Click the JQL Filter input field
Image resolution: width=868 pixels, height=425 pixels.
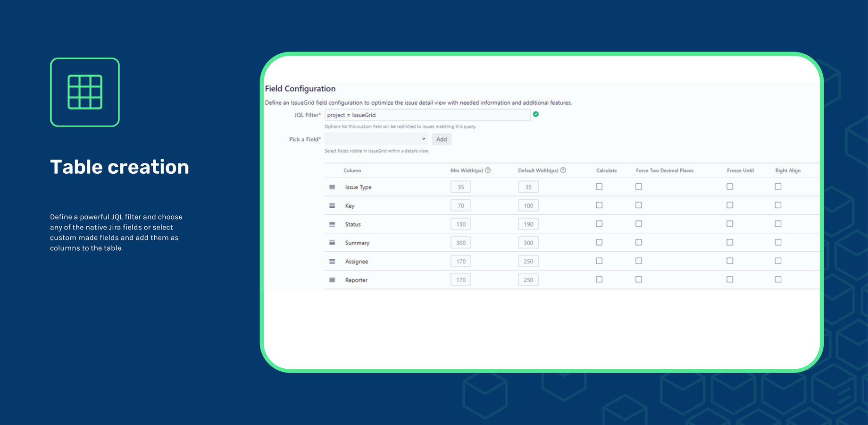click(427, 115)
